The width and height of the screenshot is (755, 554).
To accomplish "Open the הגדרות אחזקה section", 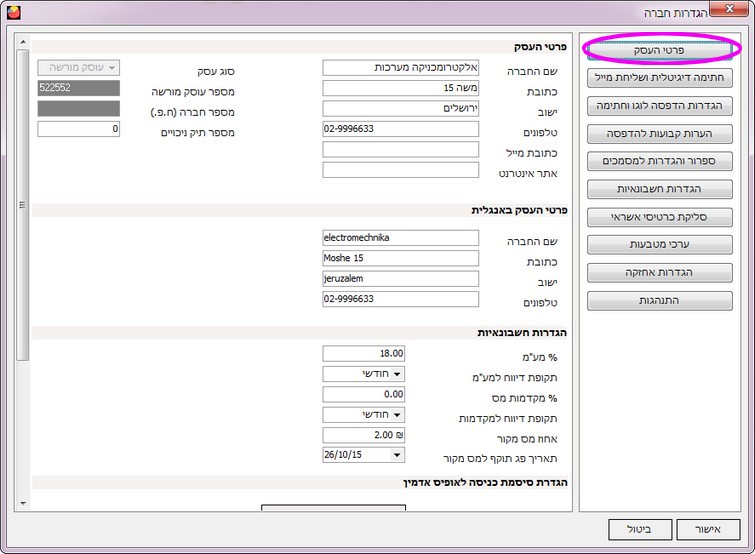I will click(x=659, y=272).
